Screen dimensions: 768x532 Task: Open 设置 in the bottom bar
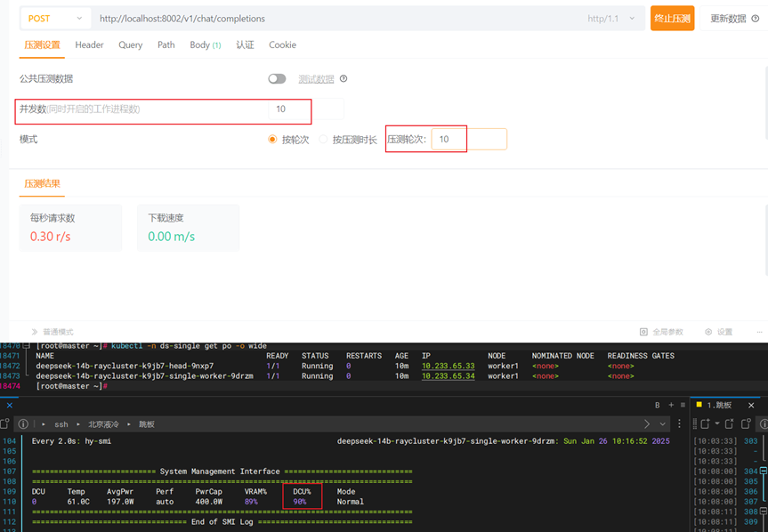pos(718,332)
